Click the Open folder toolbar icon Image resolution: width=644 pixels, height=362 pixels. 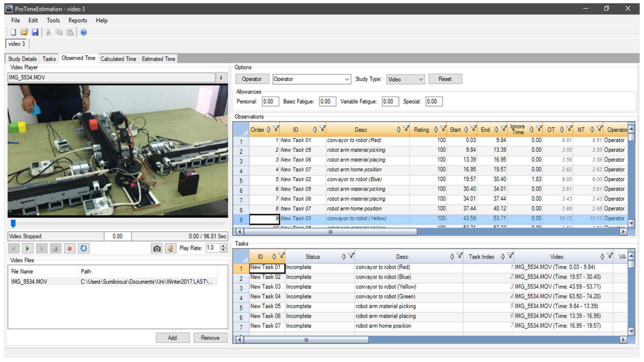tap(24, 32)
